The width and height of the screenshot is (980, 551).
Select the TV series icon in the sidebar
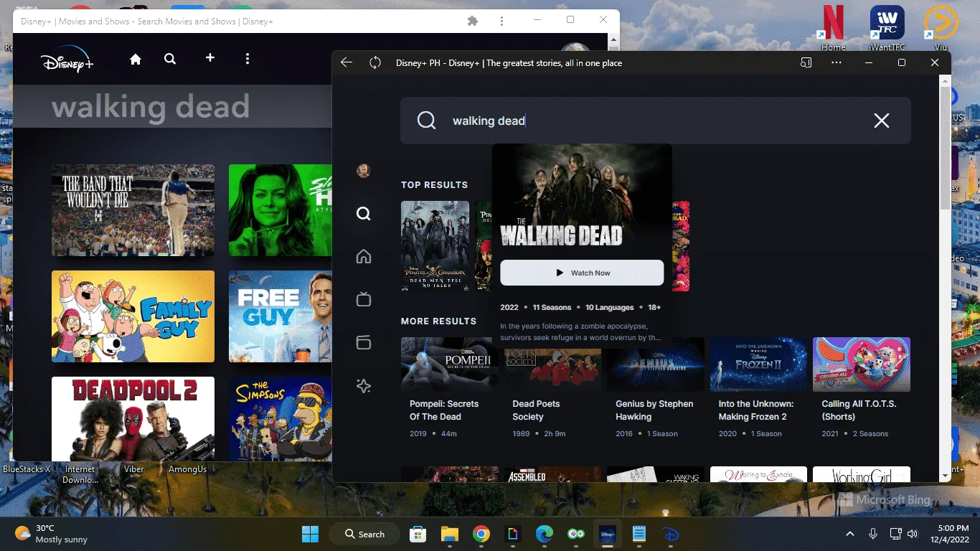[x=364, y=299]
